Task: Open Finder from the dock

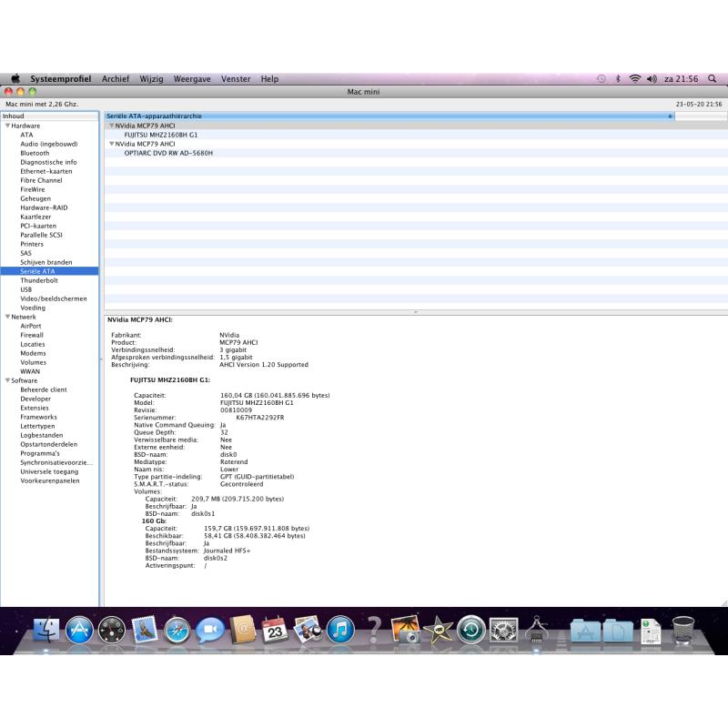Action: click(x=46, y=630)
